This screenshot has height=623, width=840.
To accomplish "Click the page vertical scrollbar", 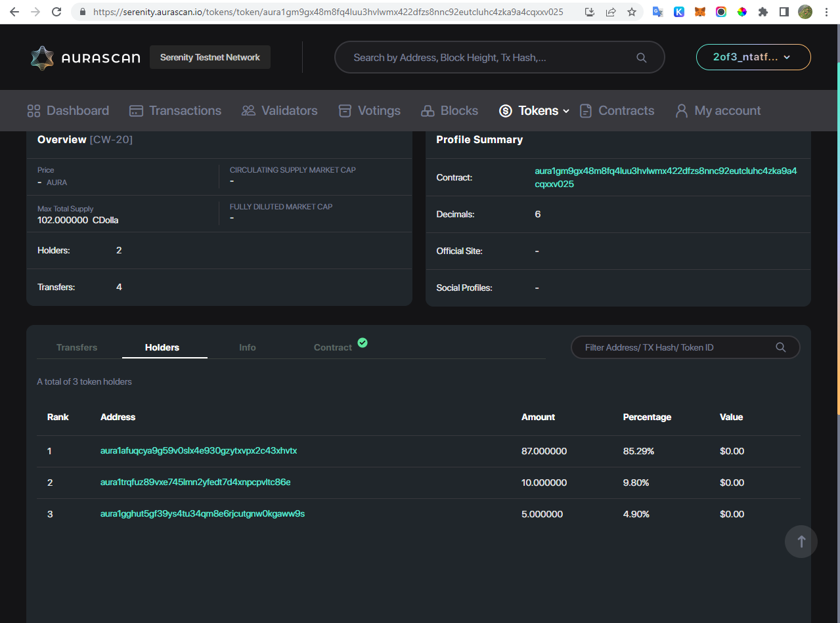I will click(x=837, y=240).
